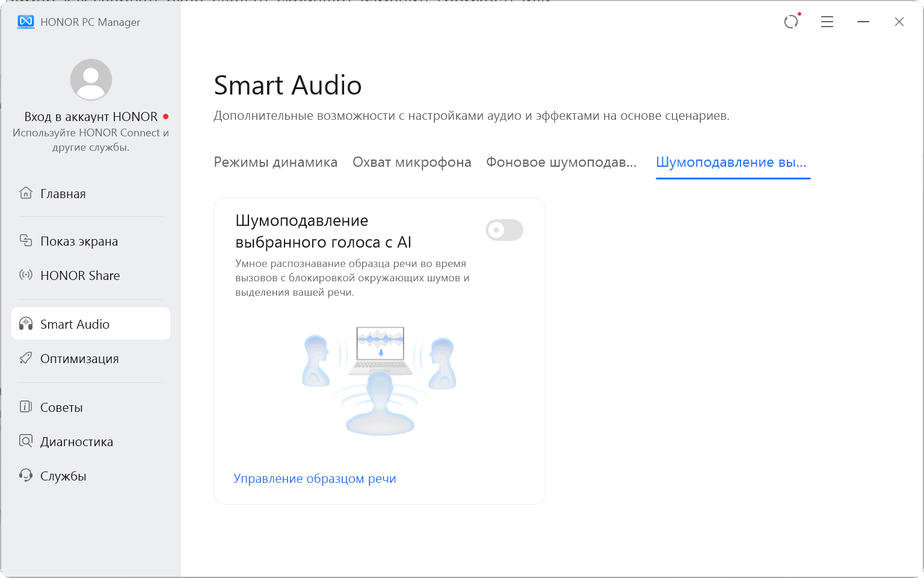Open Показ экрана in the sidebar

coord(91,241)
